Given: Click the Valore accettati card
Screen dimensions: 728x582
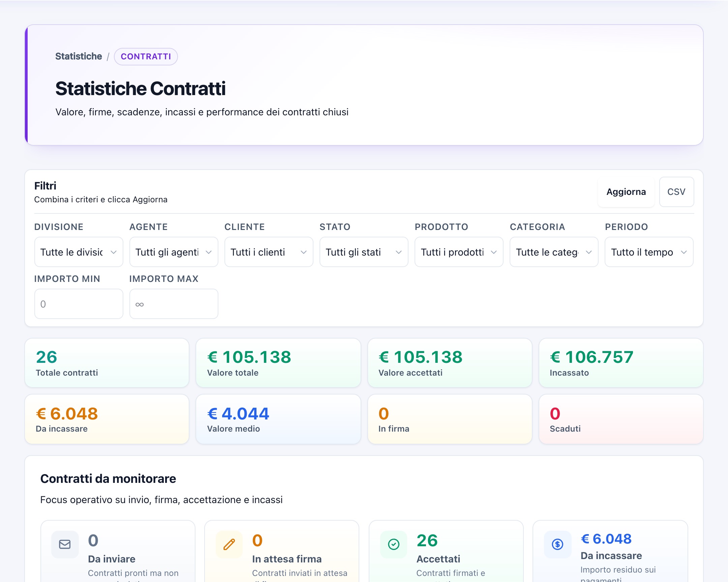Looking at the screenshot, I should [x=450, y=363].
